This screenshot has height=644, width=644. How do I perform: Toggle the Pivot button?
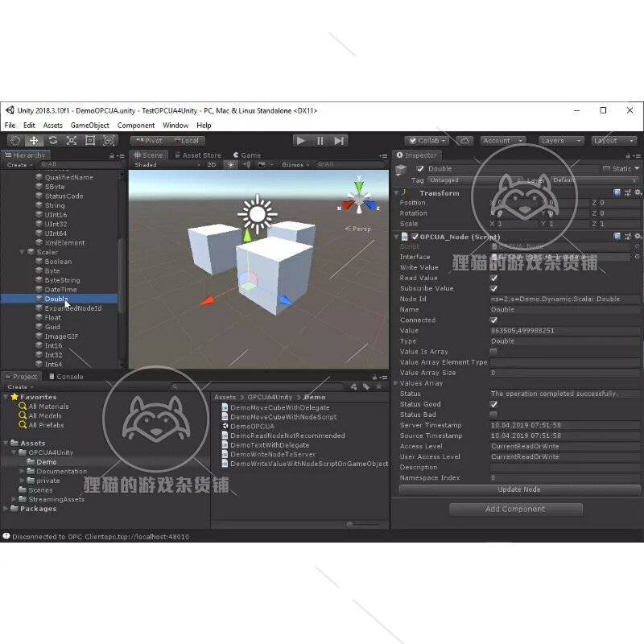(149, 141)
